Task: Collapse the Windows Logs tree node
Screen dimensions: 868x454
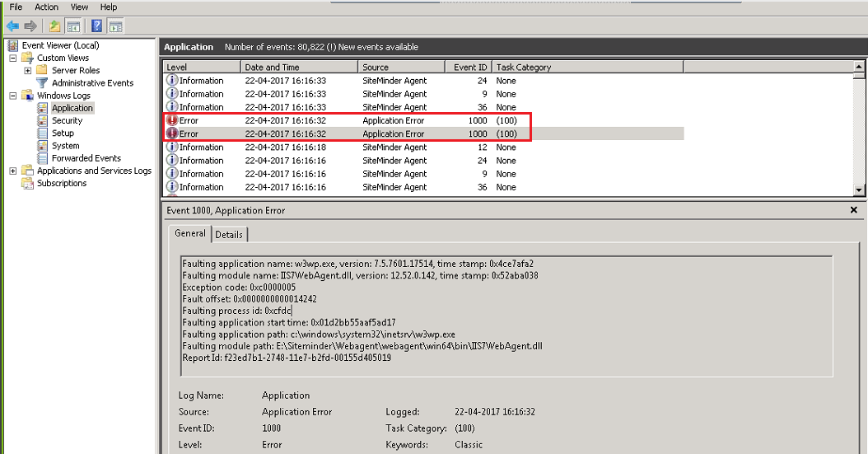Action: [x=12, y=96]
